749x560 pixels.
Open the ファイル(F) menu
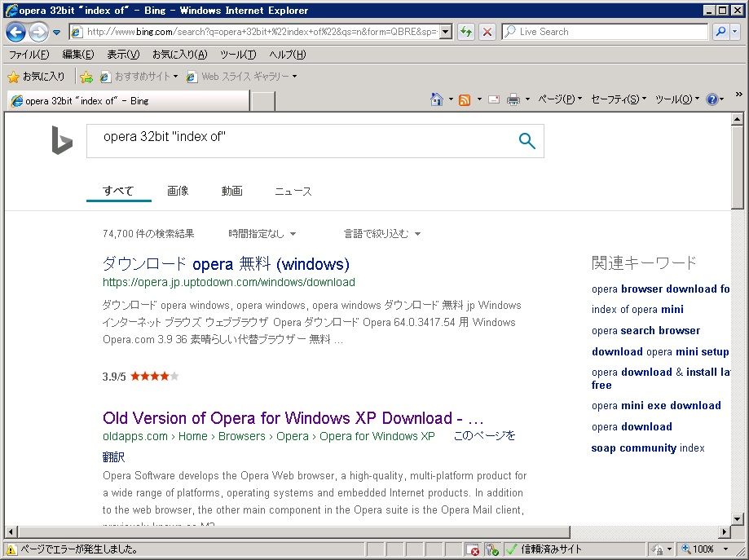29,55
